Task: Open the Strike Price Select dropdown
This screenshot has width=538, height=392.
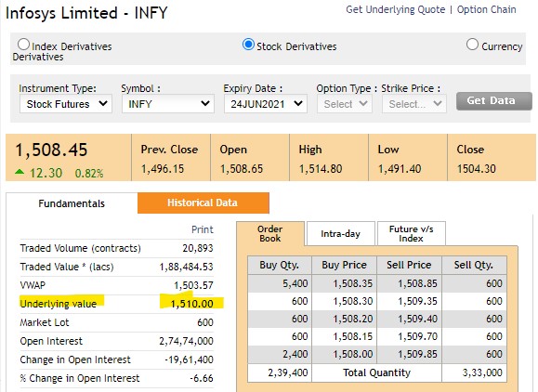Action: pos(414,104)
